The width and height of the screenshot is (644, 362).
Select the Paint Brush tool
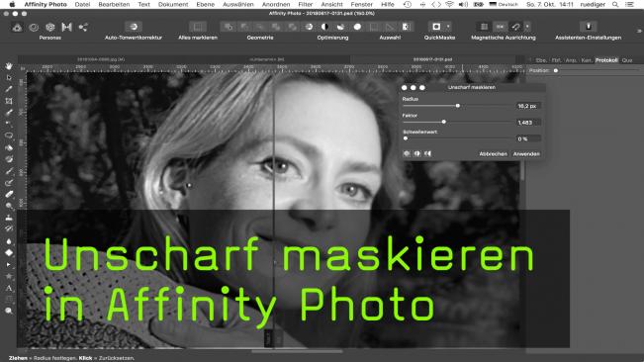9,171
